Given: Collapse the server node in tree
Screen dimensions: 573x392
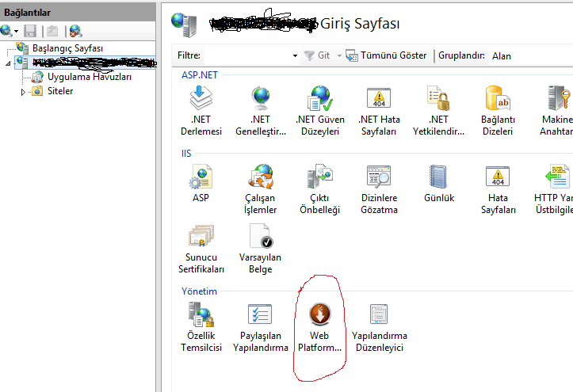Looking at the screenshot, I should 7,63.
